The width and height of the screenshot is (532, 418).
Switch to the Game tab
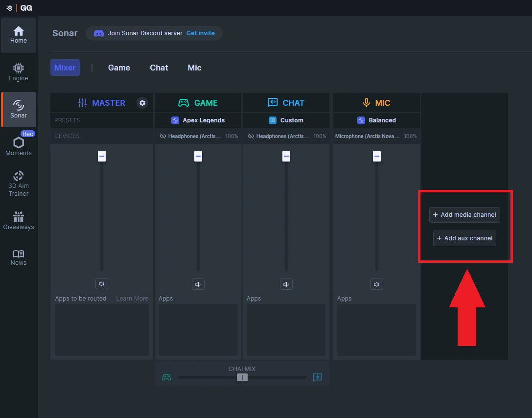[x=119, y=68]
